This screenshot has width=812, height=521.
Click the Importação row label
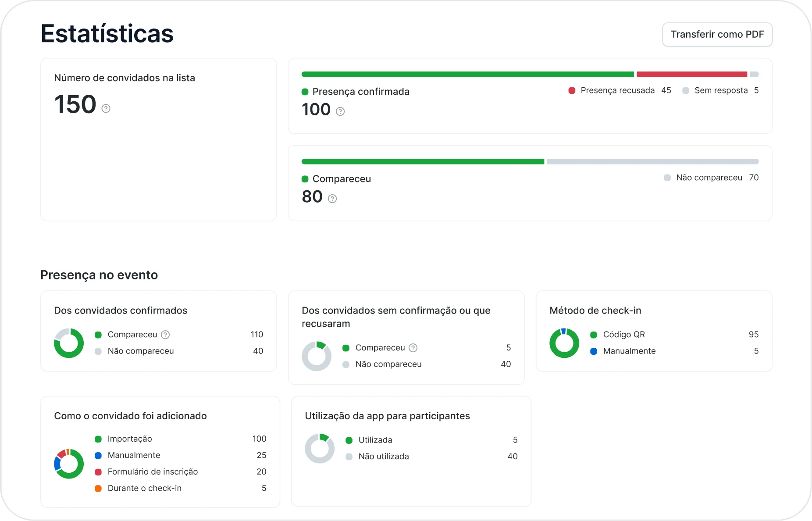(130, 439)
